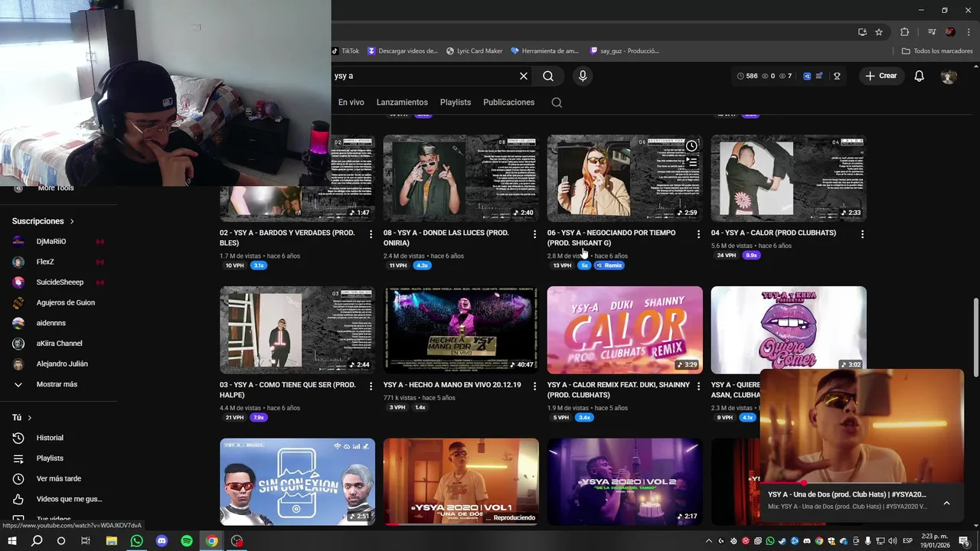980x551 pixels.
Task: Open Discord from Windows taskbar
Action: point(162,541)
